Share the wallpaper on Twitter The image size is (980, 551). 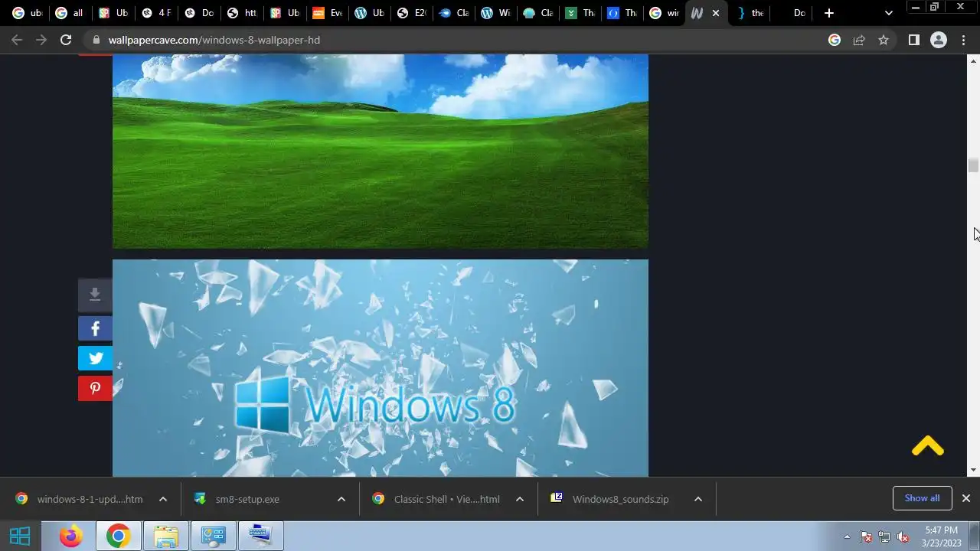pyautogui.click(x=95, y=358)
